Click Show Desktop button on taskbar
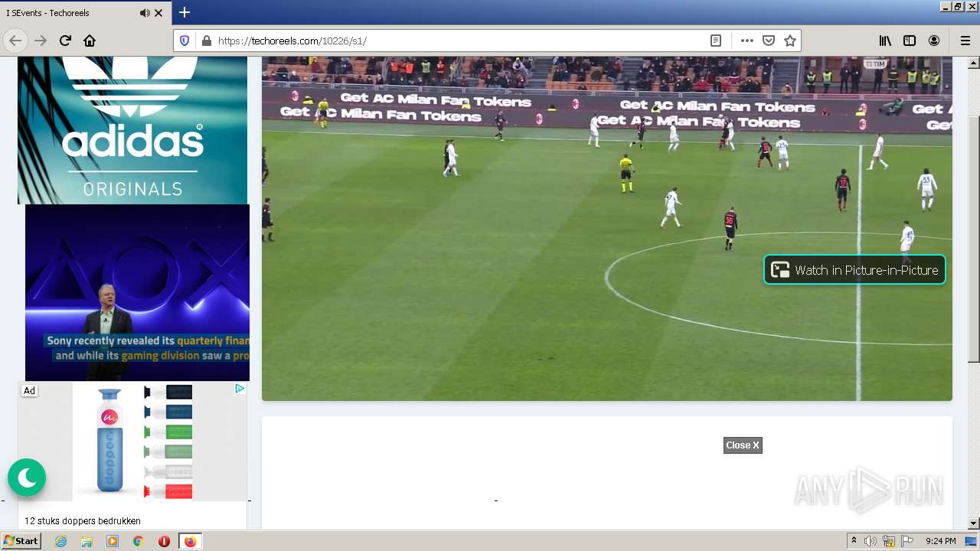 (x=972, y=541)
